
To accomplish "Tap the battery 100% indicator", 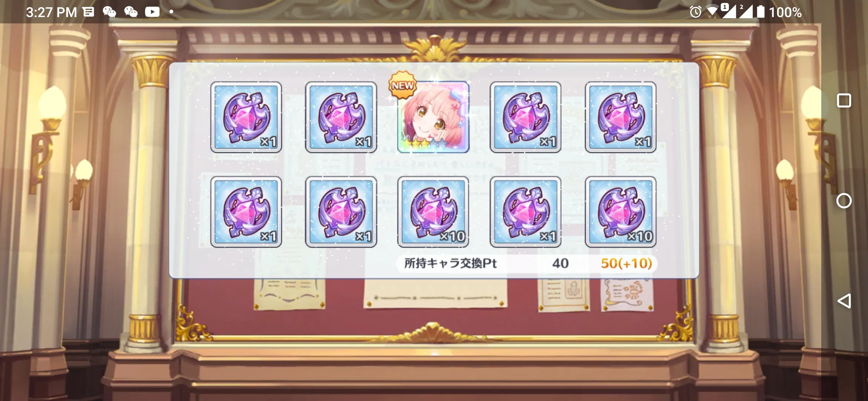I will pyautogui.click(x=779, y=12).
